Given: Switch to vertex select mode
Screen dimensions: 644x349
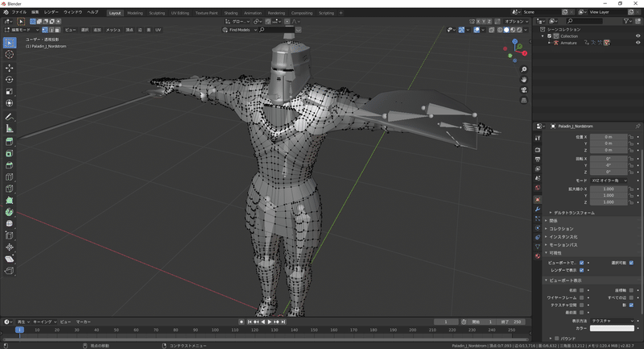Looking at the screenshot, I should click(45, 30).
